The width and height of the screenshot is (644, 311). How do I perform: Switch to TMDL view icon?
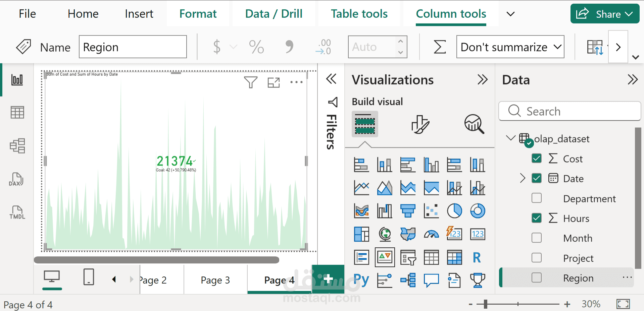[x=17, y=213]
